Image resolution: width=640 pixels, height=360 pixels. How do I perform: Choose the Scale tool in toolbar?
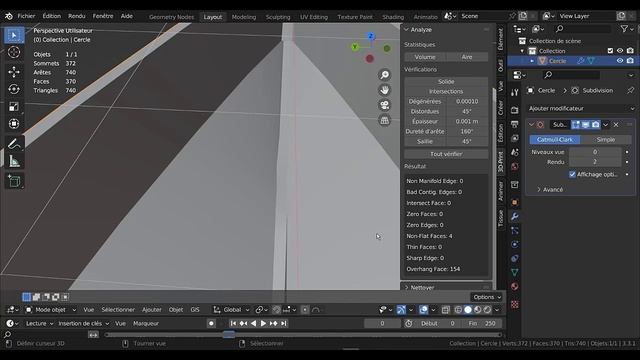(14, 107)
